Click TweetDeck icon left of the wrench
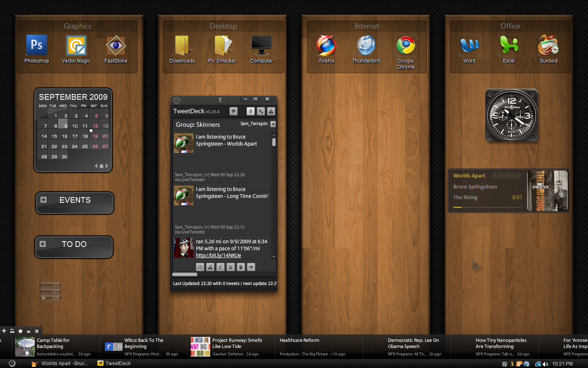The width and height of the screenshot is (588, 368). tap(251, 111)
